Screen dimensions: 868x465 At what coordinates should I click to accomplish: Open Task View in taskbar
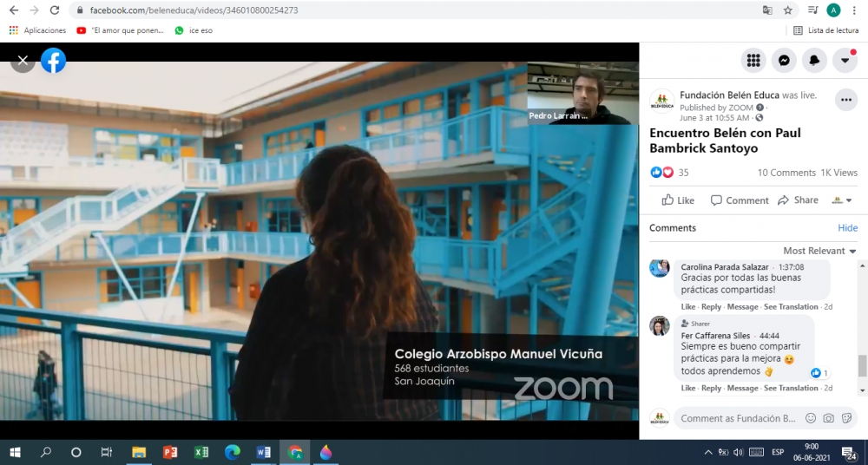pyautogui.click(x=106, y=452)
